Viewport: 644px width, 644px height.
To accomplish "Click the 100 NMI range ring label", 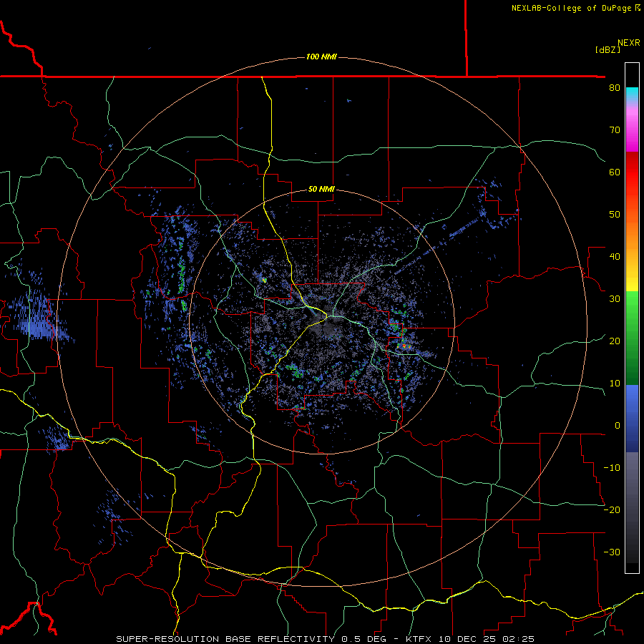I will click(x=321, y=57).
